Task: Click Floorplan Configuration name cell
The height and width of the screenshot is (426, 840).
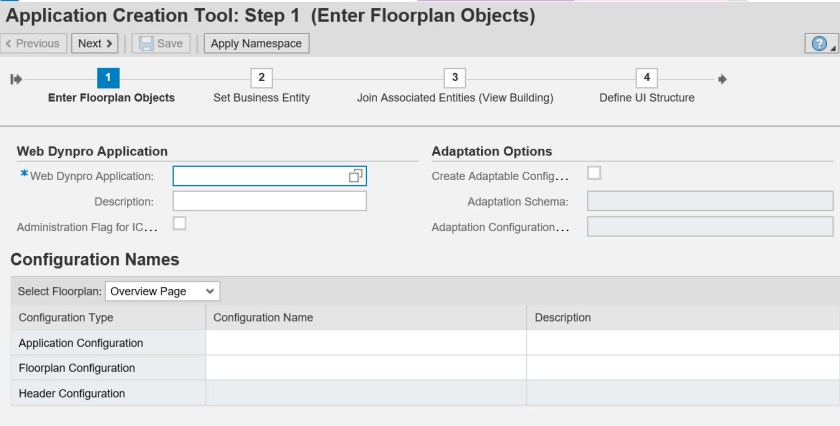Action: tap(365, 368)
